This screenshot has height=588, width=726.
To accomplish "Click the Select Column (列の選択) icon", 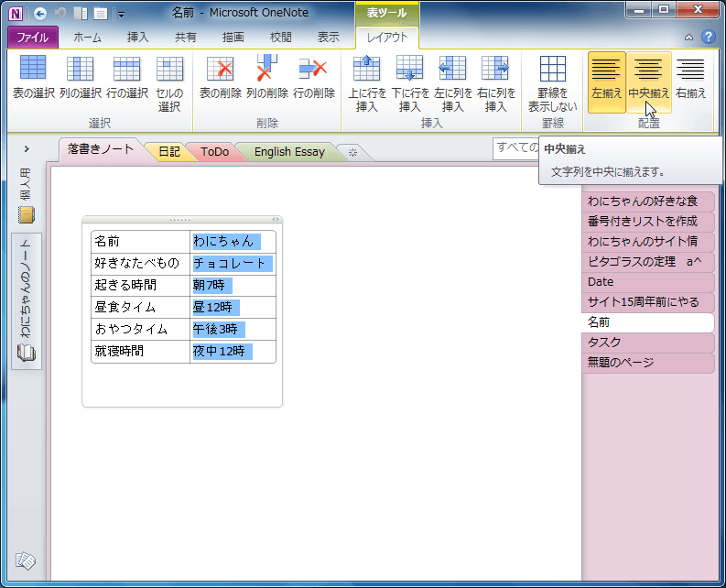I will tap(80, 77).
